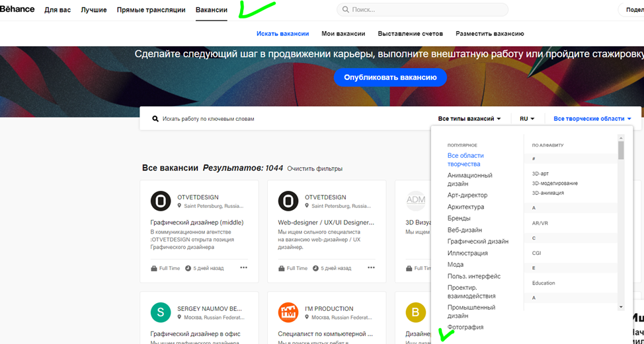This screenshot has width=644, height=344.
Task: Select Графический дизайн field in dropdown
Action: (x=478, y=242)
